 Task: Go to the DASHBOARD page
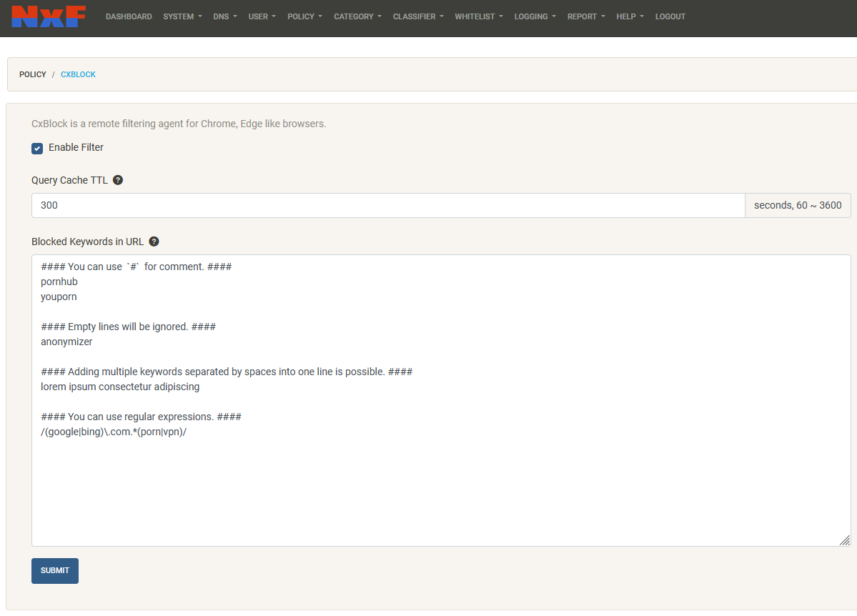pos(129,16)
